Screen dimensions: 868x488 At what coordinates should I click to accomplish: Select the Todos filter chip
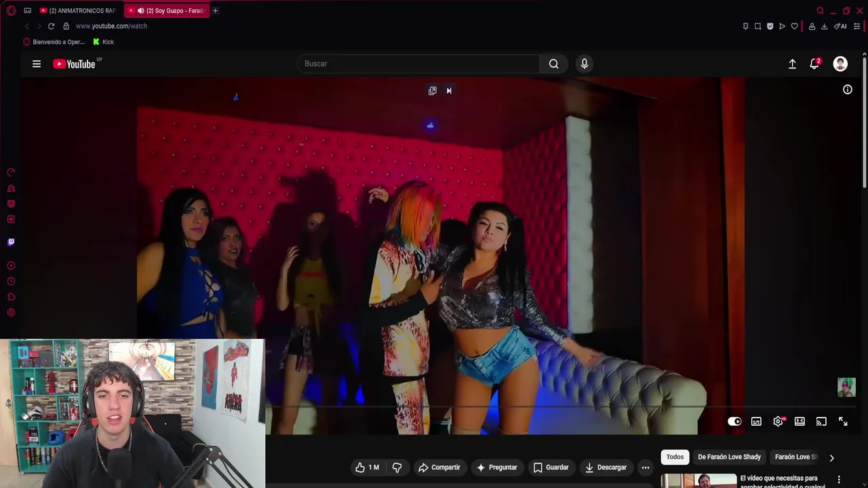point(675,457)
